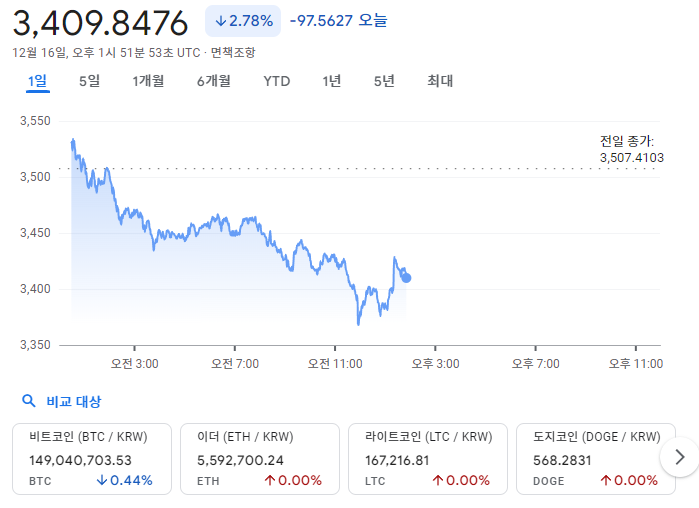Click the right chevron to show more coins

[680, 458]
